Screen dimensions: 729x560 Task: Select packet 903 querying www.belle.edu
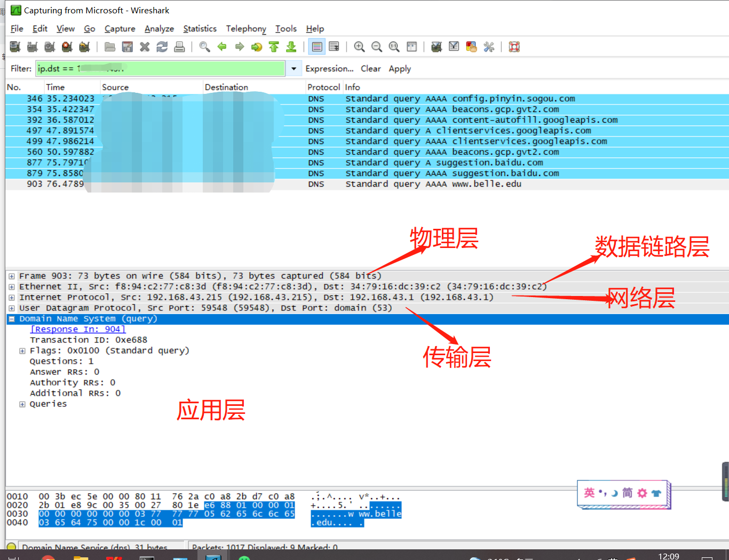coord(367,184)
